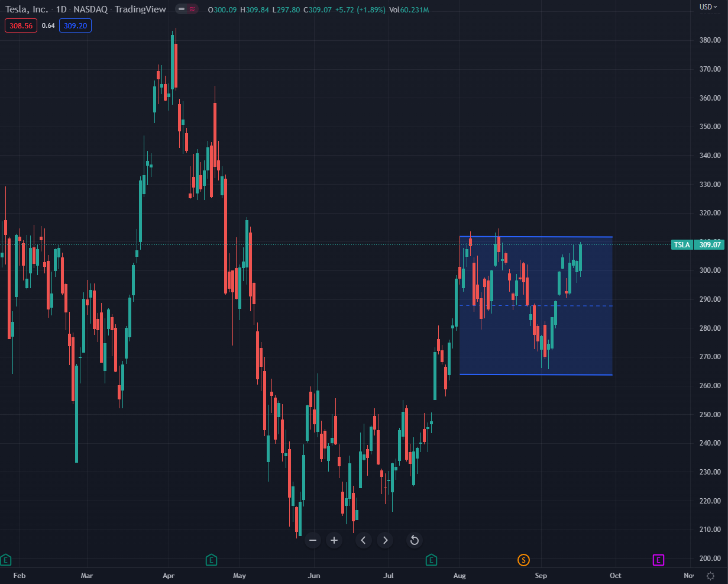Select the top edge of blue rectangle
This screenshot has width=728, height=584.
(x=536, y=237)
